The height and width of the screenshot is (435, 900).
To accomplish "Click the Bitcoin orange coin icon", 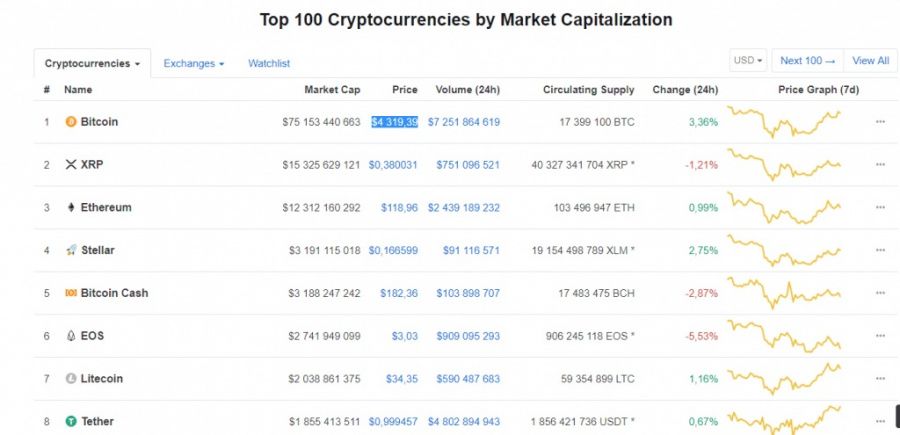I will tap(71, 122).
